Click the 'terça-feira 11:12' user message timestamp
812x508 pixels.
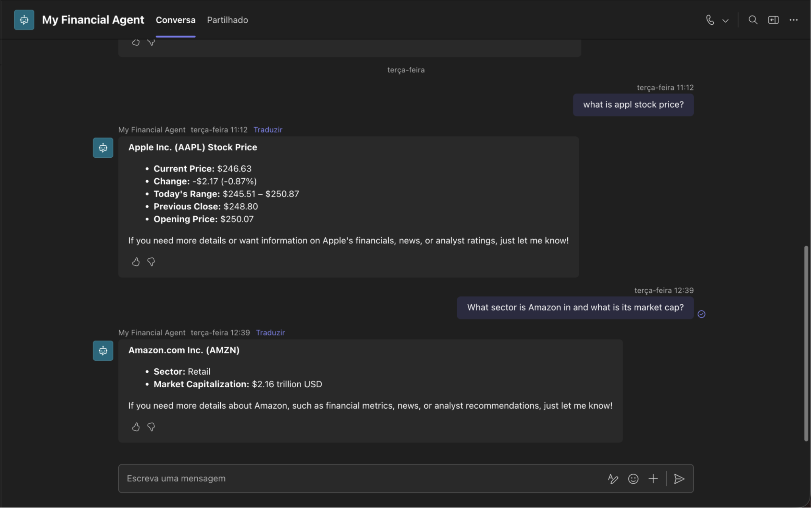point(665,87)
